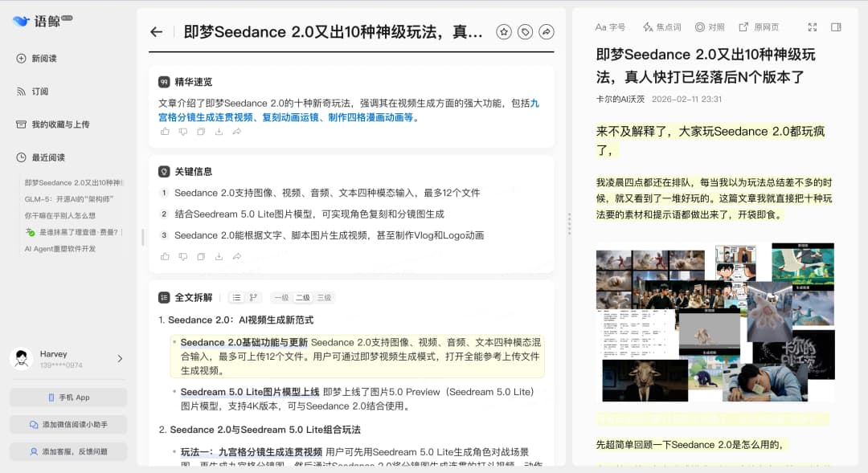Click the back arrow beside the article title

[157, 32]
